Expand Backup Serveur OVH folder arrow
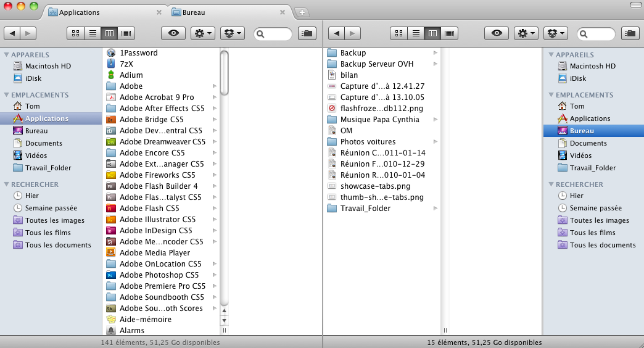Image resolution: width=644 pixels, height=348 pixels. click(435, 64)
